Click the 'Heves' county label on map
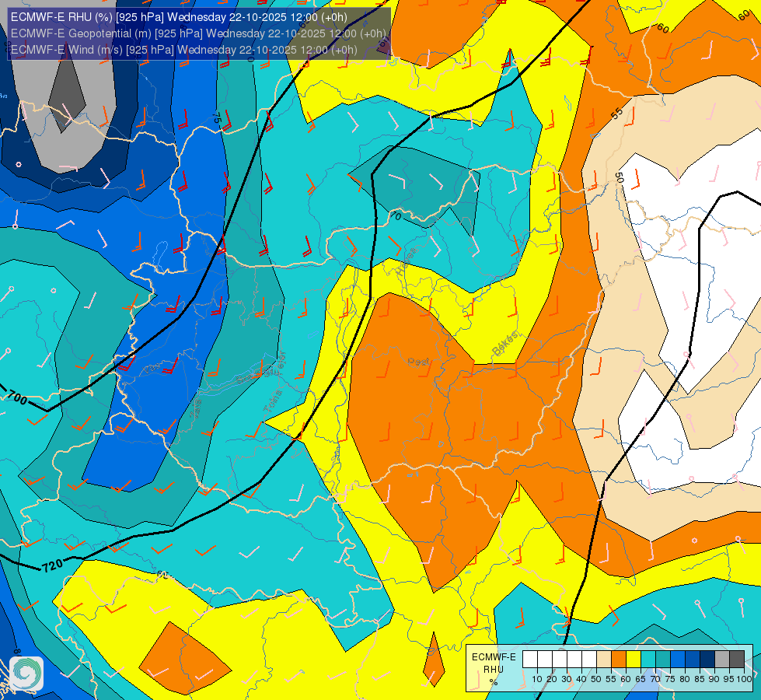761x700 pixels. click(407, 262)
